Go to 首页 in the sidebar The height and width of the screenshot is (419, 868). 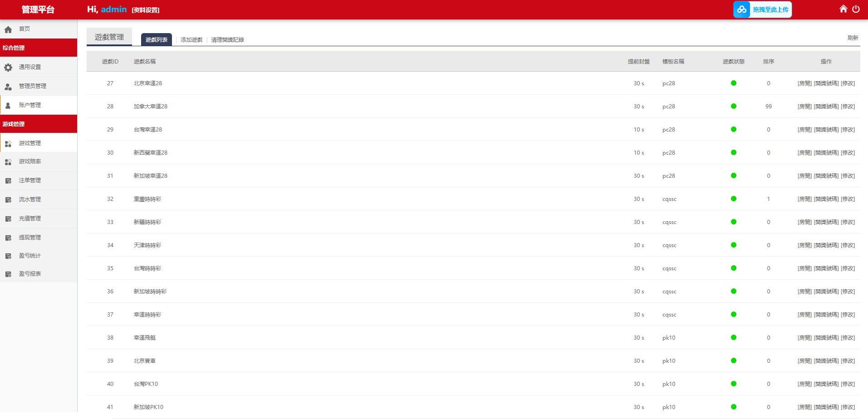[x=24, y=29]
